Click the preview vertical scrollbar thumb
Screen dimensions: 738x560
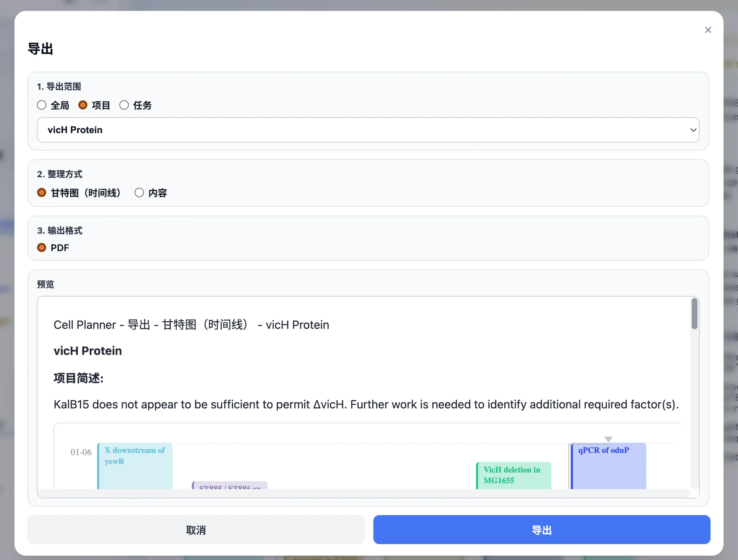[694, 314]
